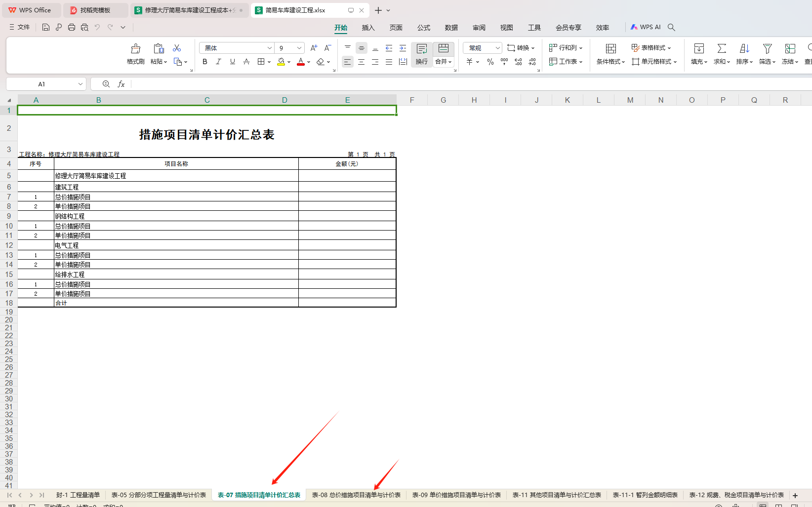Open the 公式 (Formulas) ribbon tab
Viewport: 812px width, 507px height.
click(424, 28)
